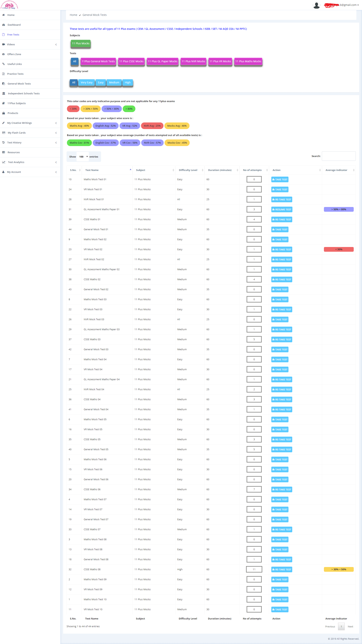Open Practice Tests from sidebar
The image size is (362, 644).
[15, 74]
